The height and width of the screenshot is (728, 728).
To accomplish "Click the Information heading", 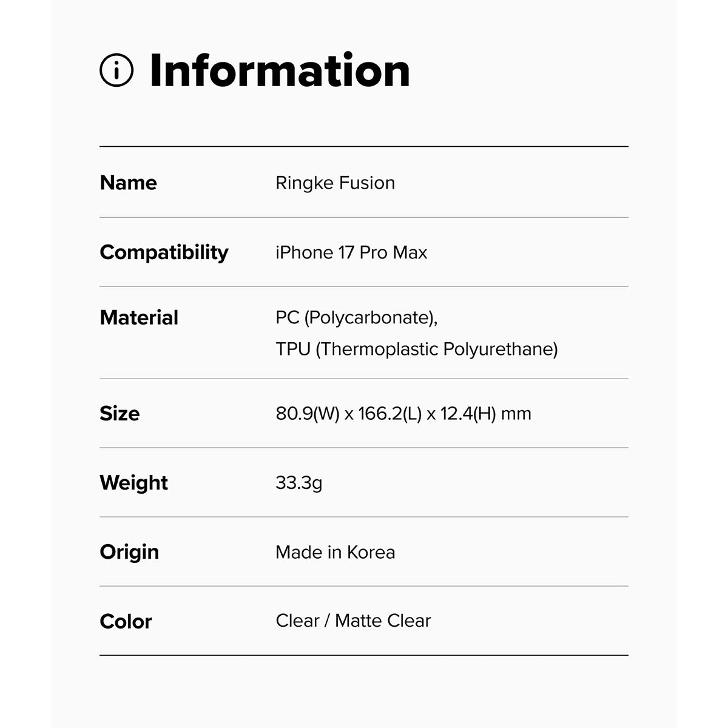I will pyautogui.click(x=280, y=70).
